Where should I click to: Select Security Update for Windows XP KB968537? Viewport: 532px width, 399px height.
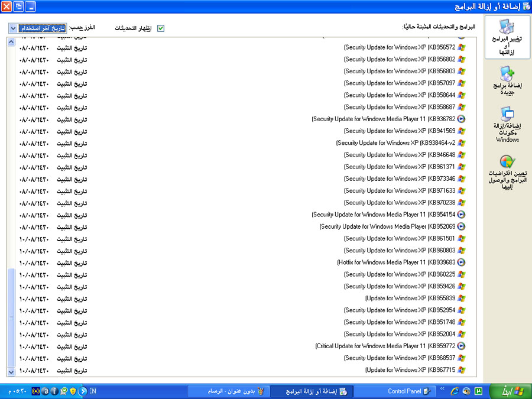[400, 358]
